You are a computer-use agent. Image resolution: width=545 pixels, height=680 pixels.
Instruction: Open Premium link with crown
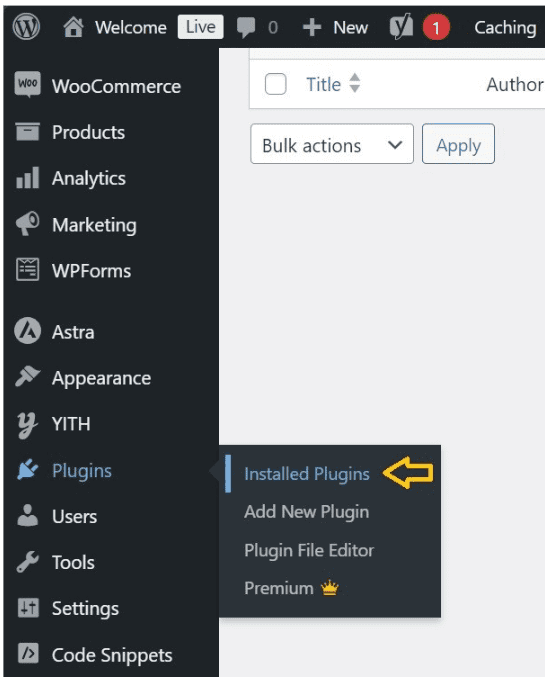coord(291,588)
